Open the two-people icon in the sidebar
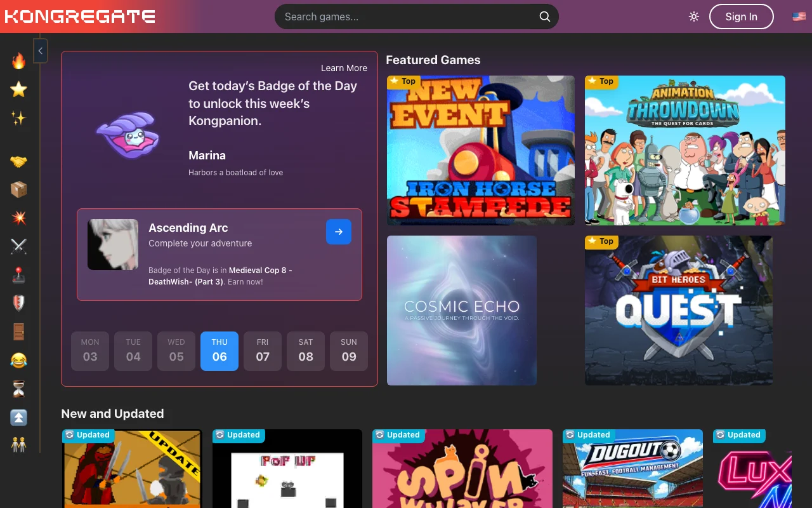Screen dimensions: 812x508 point(19,444)
